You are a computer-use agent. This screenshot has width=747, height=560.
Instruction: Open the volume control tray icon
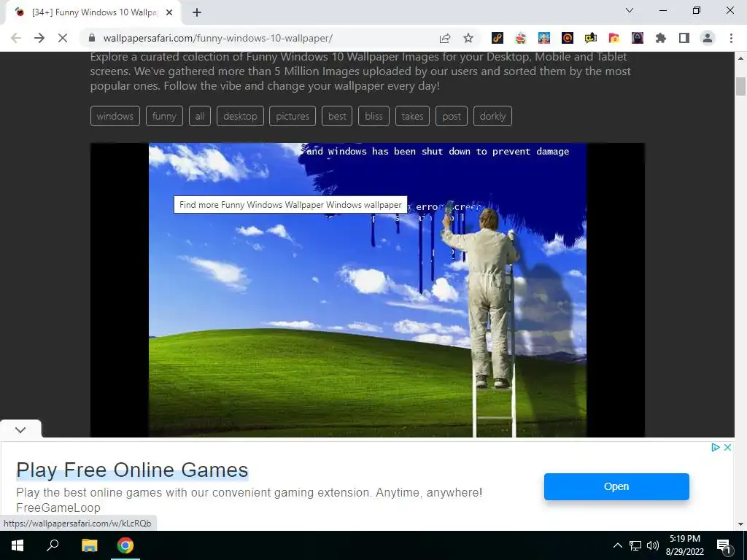(653, 545)
